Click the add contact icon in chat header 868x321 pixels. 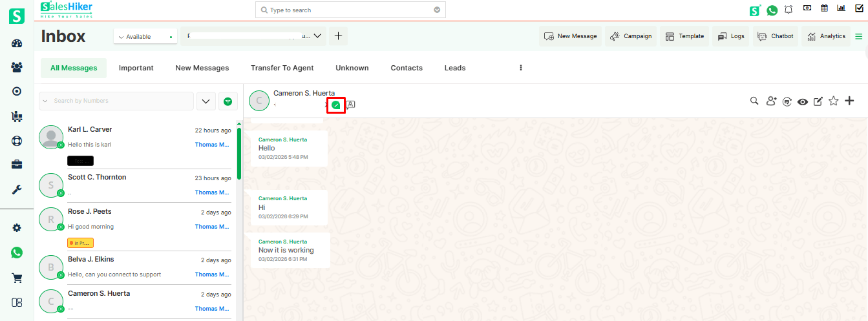click(770, 101)
